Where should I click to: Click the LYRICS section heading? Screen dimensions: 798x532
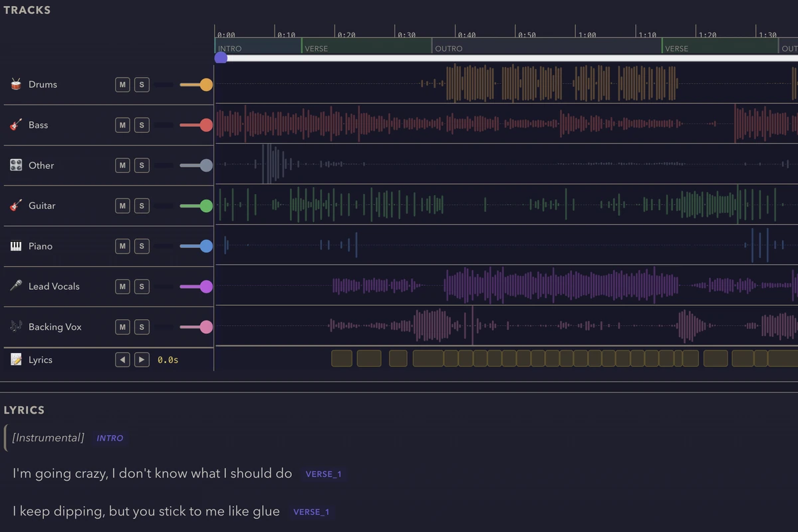click(x=25, y=410)
